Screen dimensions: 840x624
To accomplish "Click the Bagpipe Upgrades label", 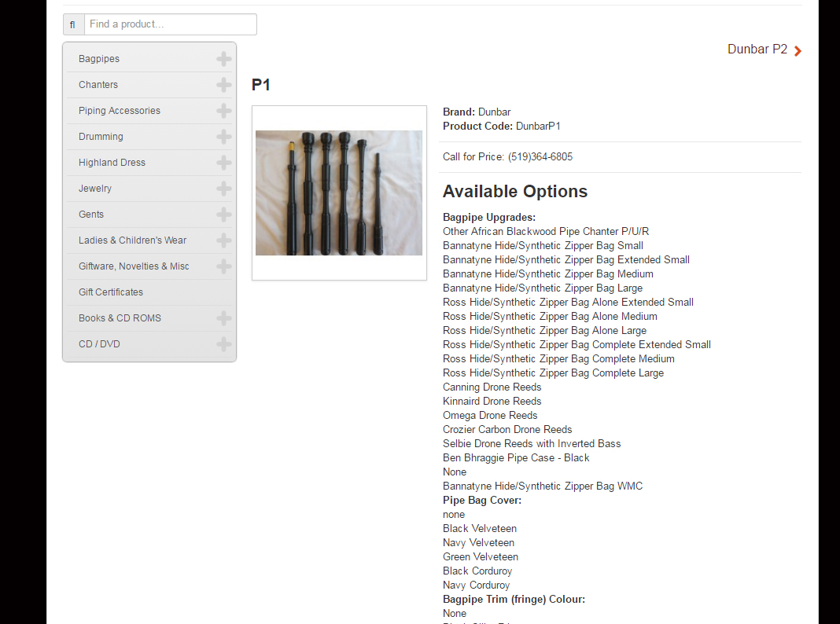I will tap(489, 217).
